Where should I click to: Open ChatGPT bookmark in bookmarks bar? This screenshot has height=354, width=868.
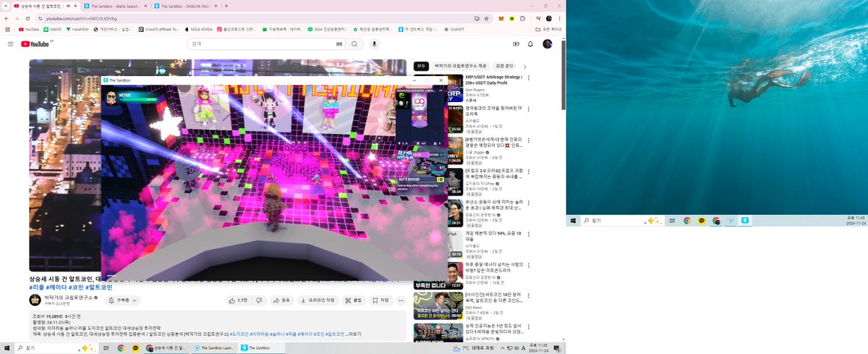tap(454, 29)
